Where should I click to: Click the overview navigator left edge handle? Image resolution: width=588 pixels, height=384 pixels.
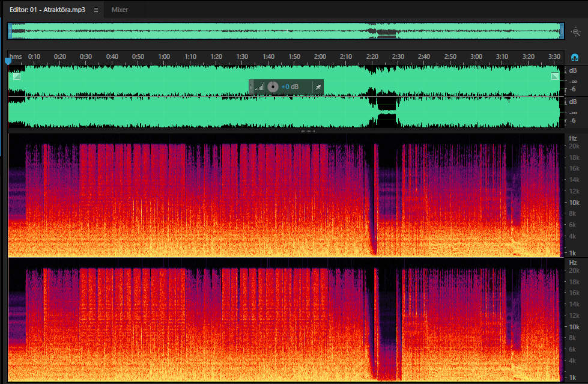pos(10,31)
